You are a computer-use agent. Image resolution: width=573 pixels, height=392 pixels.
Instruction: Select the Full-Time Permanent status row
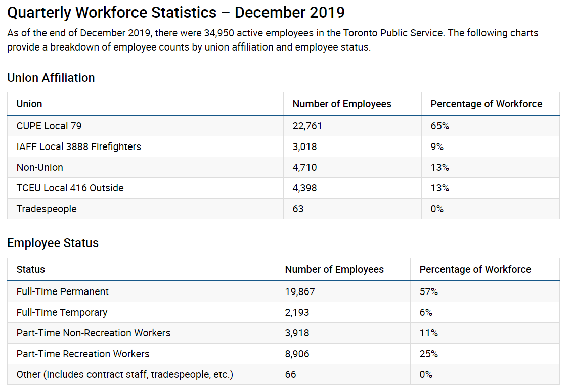(63, 291)
